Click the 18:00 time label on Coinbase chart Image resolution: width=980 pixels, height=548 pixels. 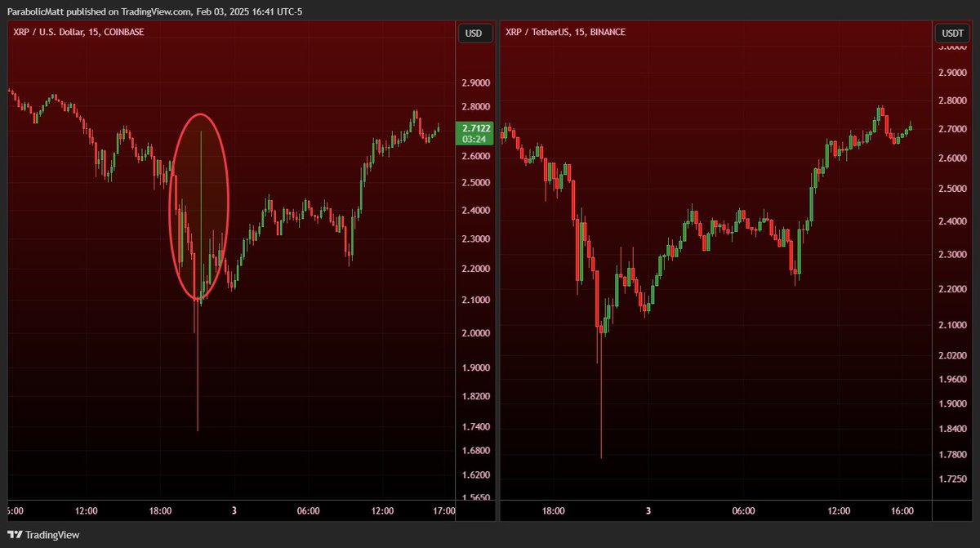point(160,511)
